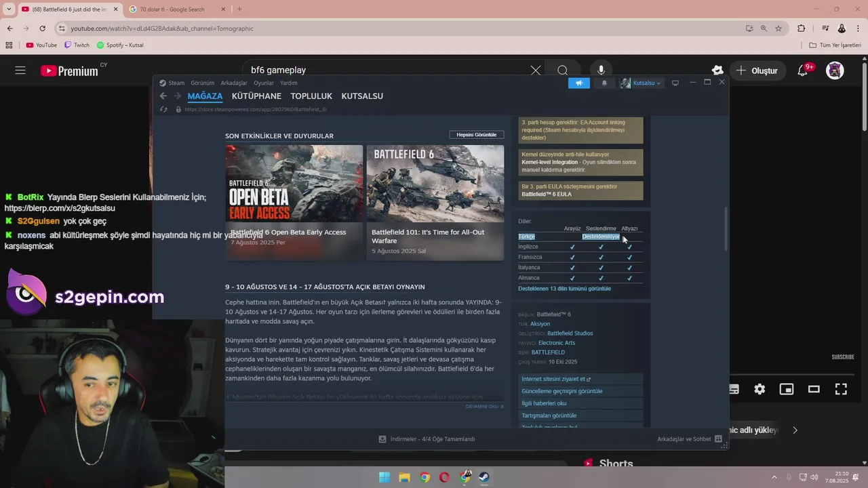Open Arkadaşlar menu in Steam

pyautogui.click(x=234, y=83)
